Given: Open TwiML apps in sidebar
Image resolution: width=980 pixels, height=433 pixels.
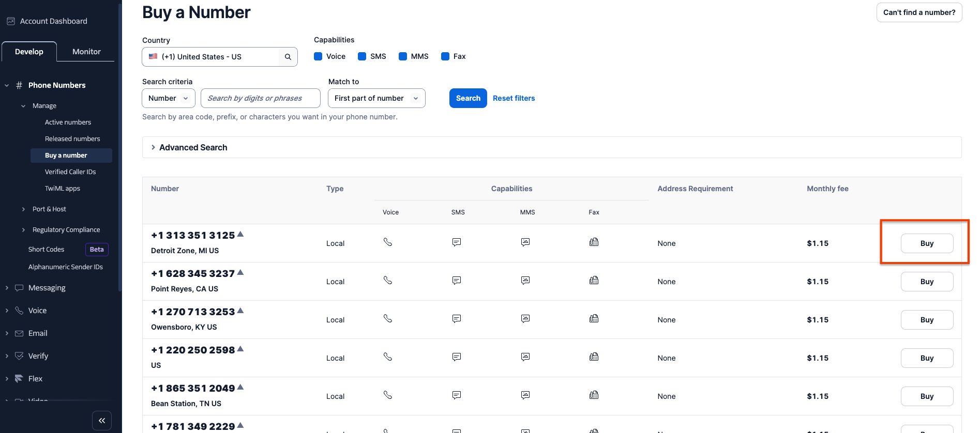Looking at the screenshot, I should pos(62,189).
